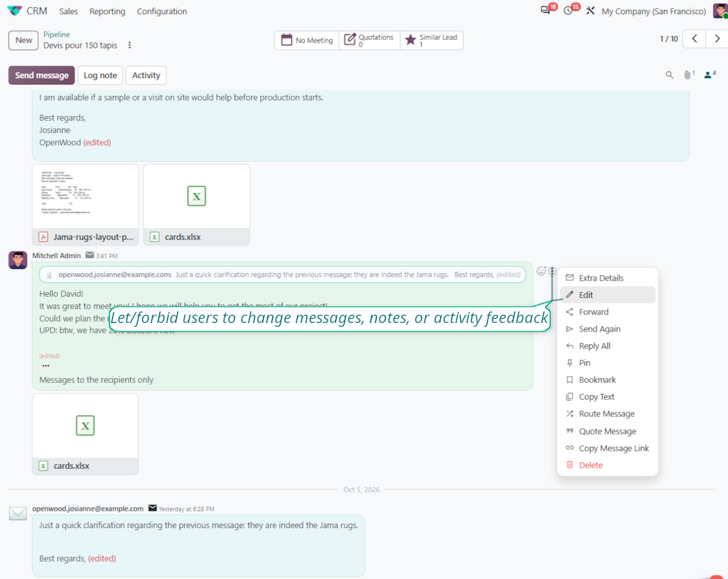
Task: Select Quote Message from message menu
Action: (608, 431)
